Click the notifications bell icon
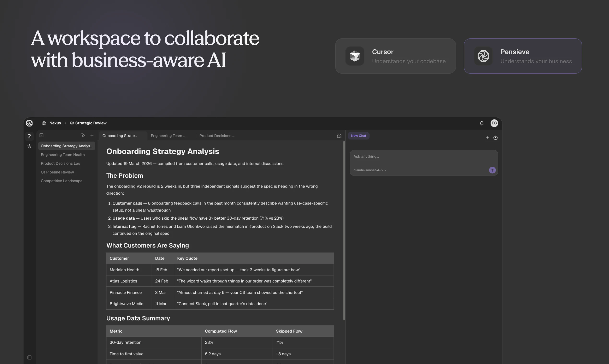This screenshot has height=364, width=609. click(481, 123)
